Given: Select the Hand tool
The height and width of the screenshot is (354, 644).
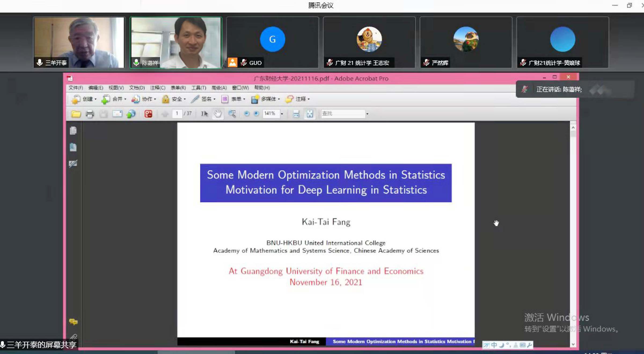Looking at the screenshot, I should [x=218, y=114].
